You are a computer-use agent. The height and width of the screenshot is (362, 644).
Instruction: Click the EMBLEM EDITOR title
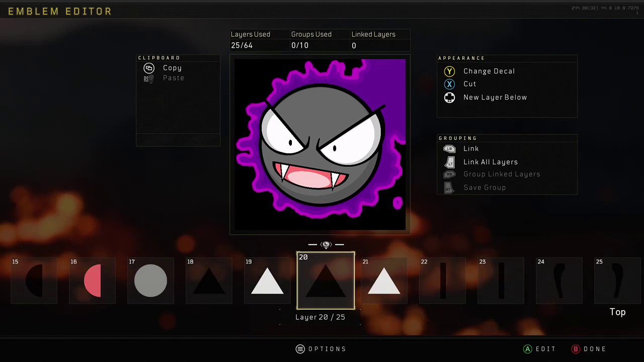[60, 11]
